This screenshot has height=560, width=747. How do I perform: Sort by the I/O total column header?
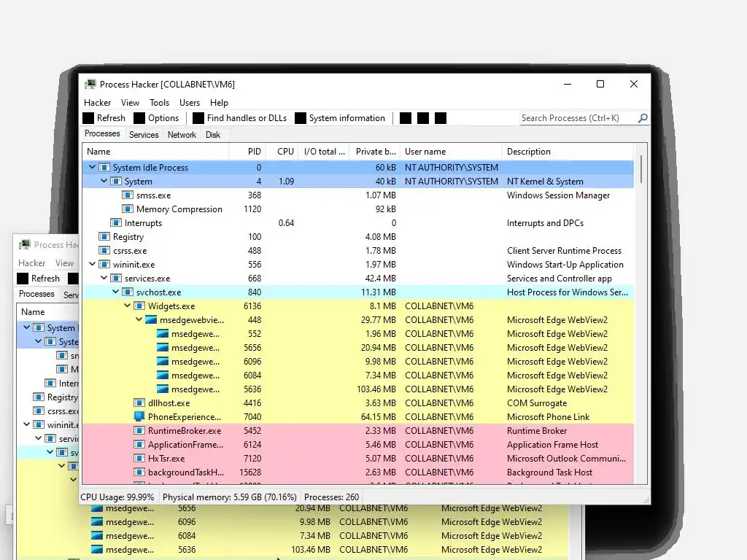(325, 152)
